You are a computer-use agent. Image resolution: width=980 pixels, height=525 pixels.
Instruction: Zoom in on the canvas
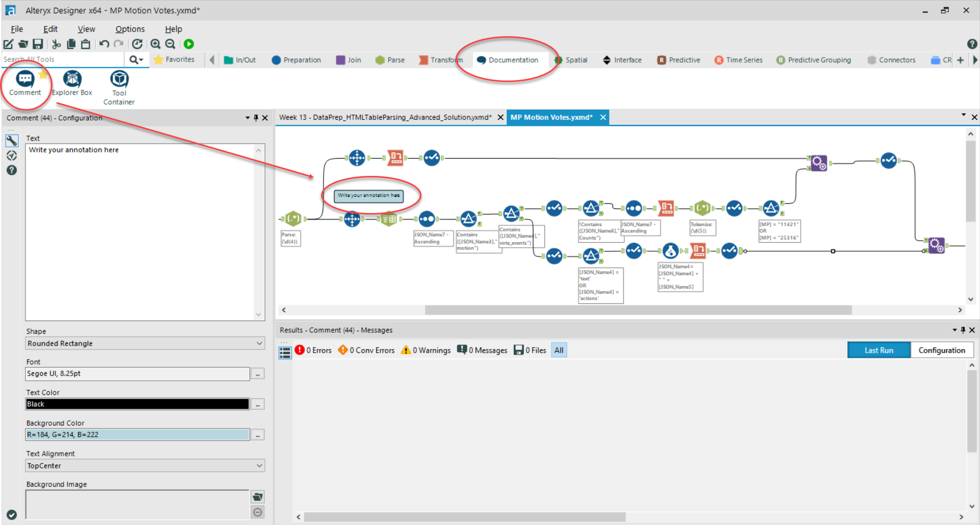click(155, 44)
